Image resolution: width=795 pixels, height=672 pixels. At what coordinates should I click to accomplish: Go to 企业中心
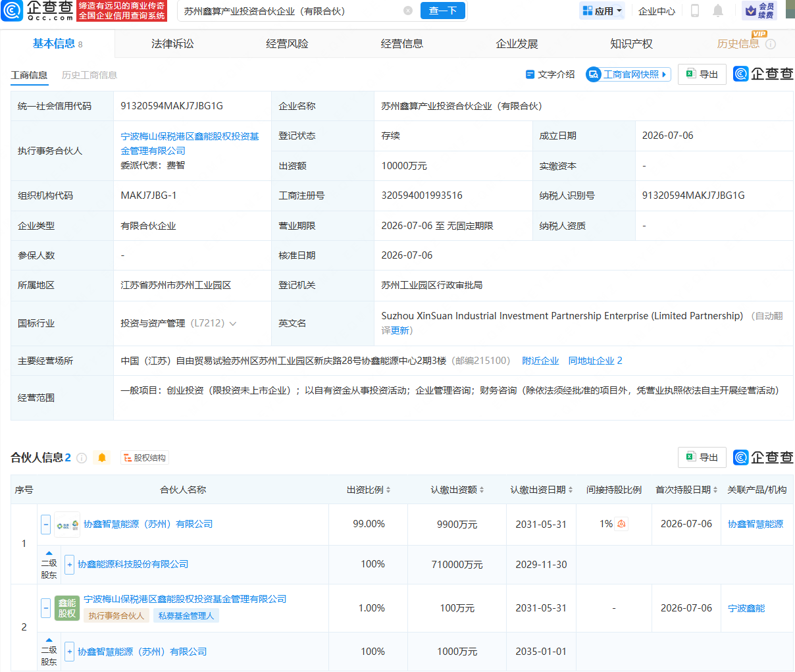click(x=657, y=11)
